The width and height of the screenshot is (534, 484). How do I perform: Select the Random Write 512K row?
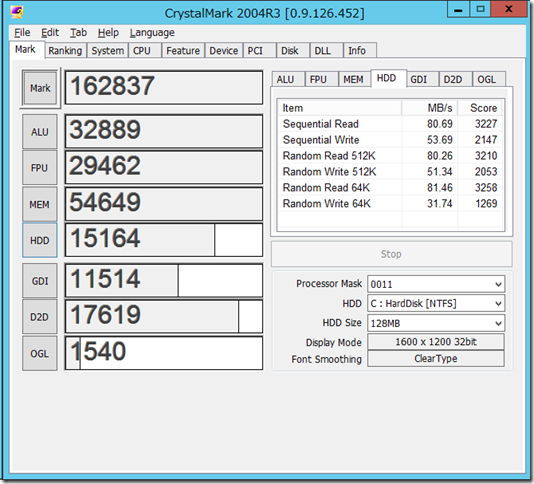pyautogui.click(x=390, y=172)
